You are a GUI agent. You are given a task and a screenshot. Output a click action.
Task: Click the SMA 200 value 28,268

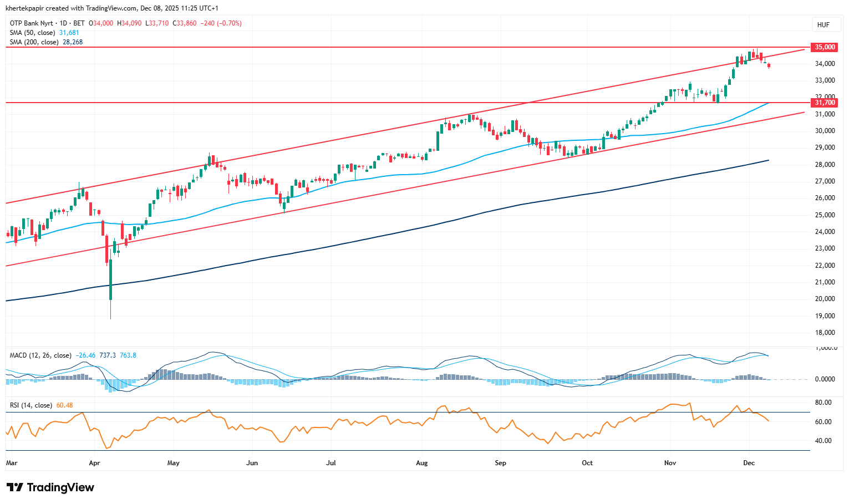coord(73,42)
